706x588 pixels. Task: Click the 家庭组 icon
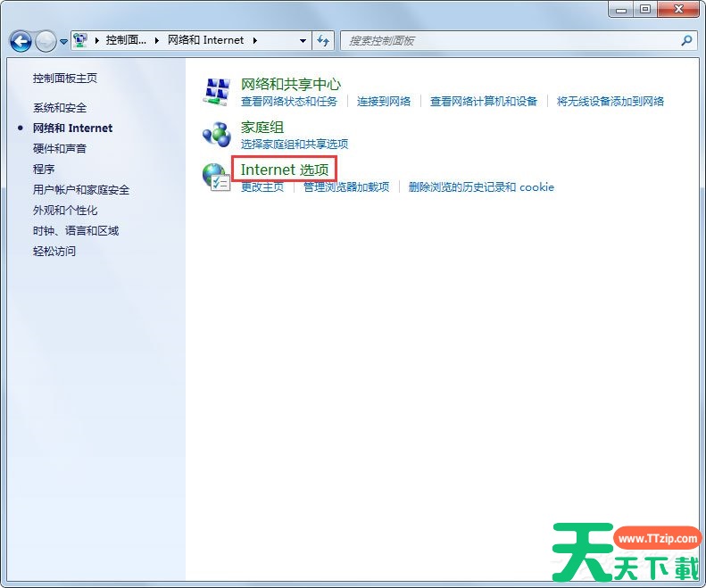[x=216, y=133]
